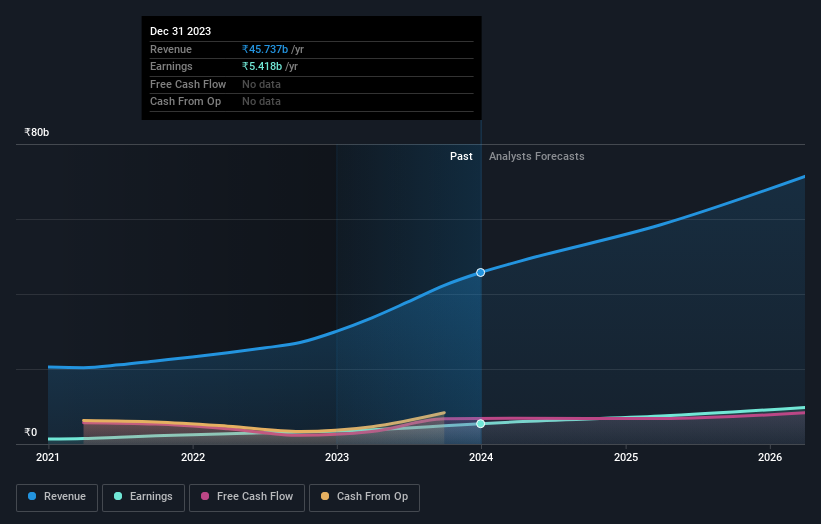821x524 pixels.
Task: Click the ₹0 y-axis label
Action: [x=31, y=432]
